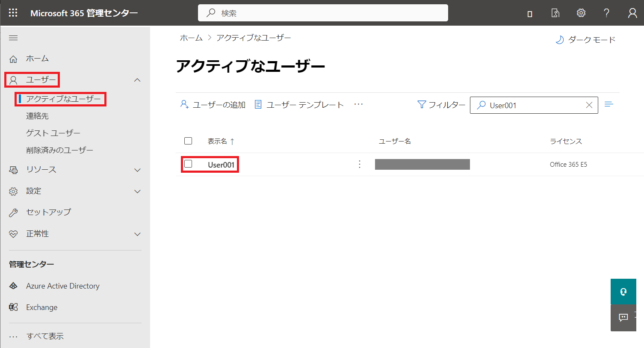Expand the Settings section chevron
Viewport: 644px width, 348px height.
point(137,192)
